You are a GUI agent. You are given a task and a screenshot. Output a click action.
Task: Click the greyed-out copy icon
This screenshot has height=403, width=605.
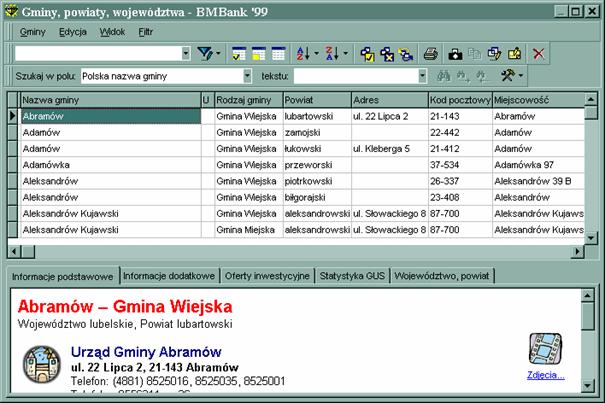click(474, 54)
